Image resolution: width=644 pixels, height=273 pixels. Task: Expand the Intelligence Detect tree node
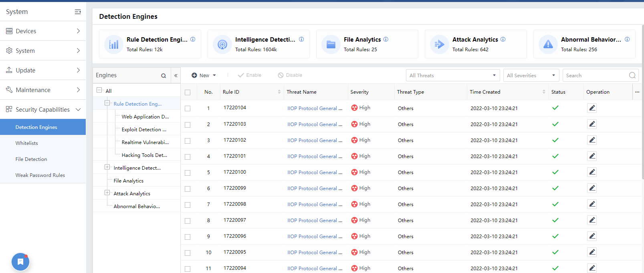(x=107, y=167)
